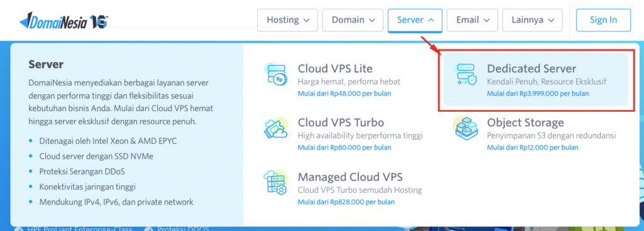
Task: Expand the Domain dropdown menu
Action: [x=353, y=20]
